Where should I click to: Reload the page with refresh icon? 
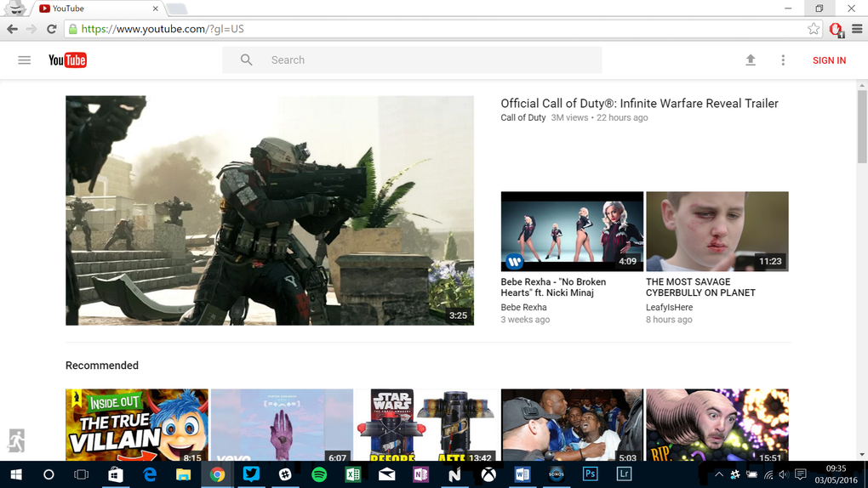coord(51,29)
